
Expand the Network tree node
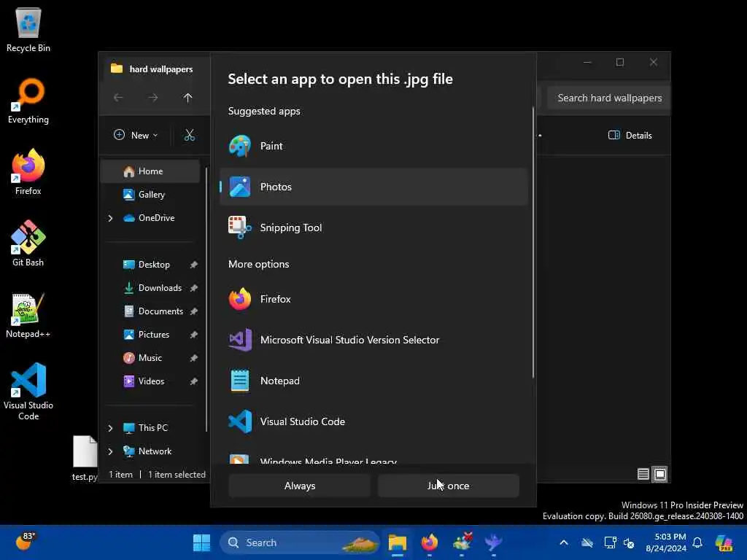tap(111, 451)
